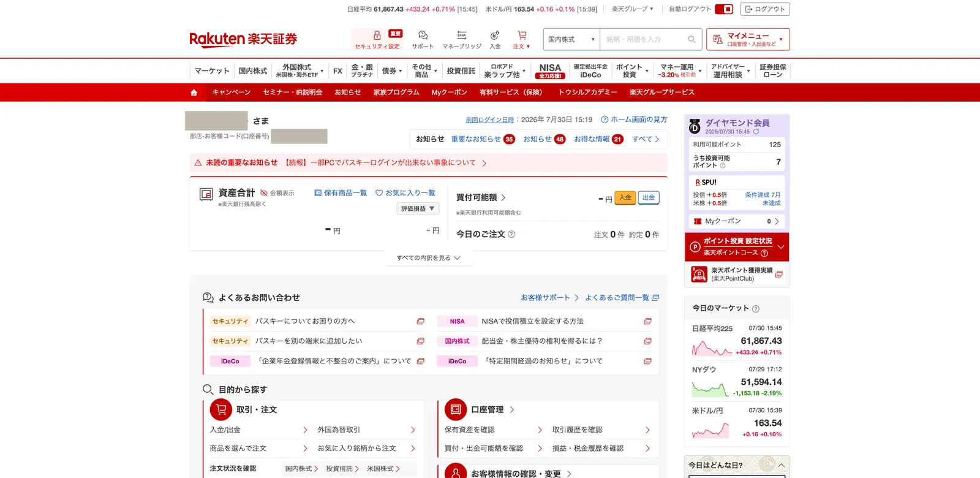The image size is (980, 478).
Task: Toggle 金額表示 visibility of amounts
Action: [277, 193]
